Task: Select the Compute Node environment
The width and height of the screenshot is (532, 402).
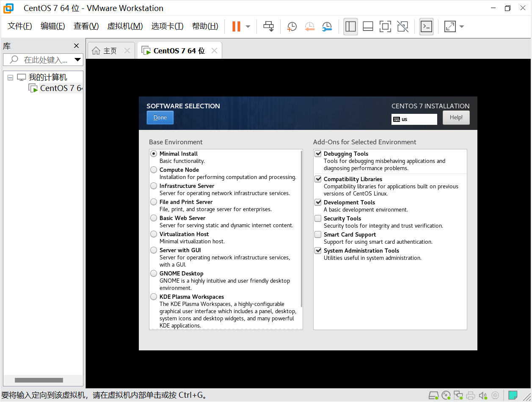Action: (154, 170)
